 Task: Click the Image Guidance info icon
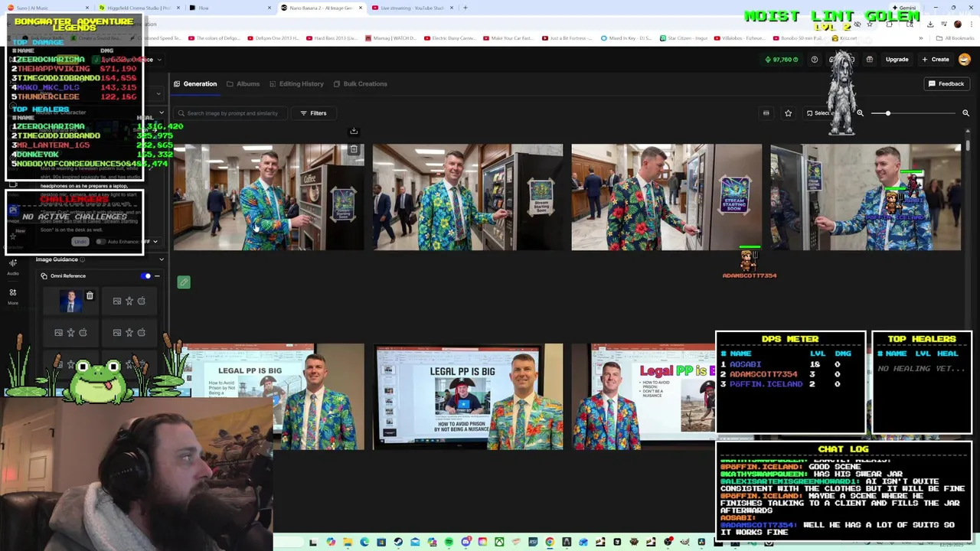(x=83, y=259)
